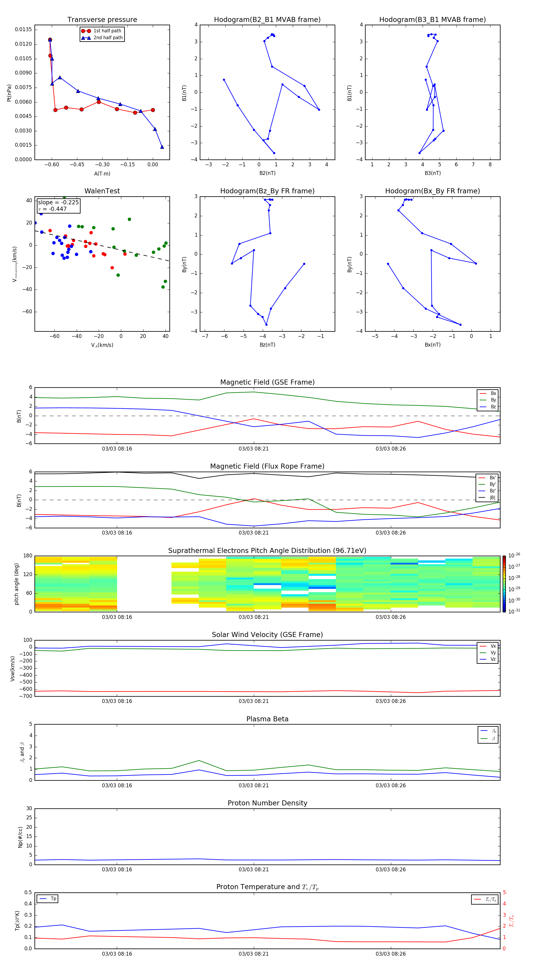535x980 pixels.
Task: Click the "Tp(10^6K)" y-axis label
Action: 17,921
